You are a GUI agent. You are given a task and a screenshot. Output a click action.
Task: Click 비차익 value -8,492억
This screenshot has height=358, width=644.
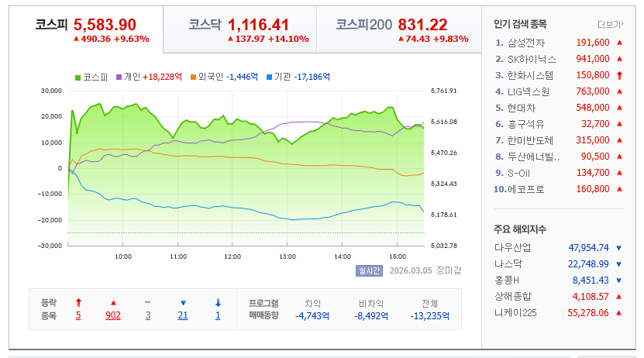[x=371, y=316]
